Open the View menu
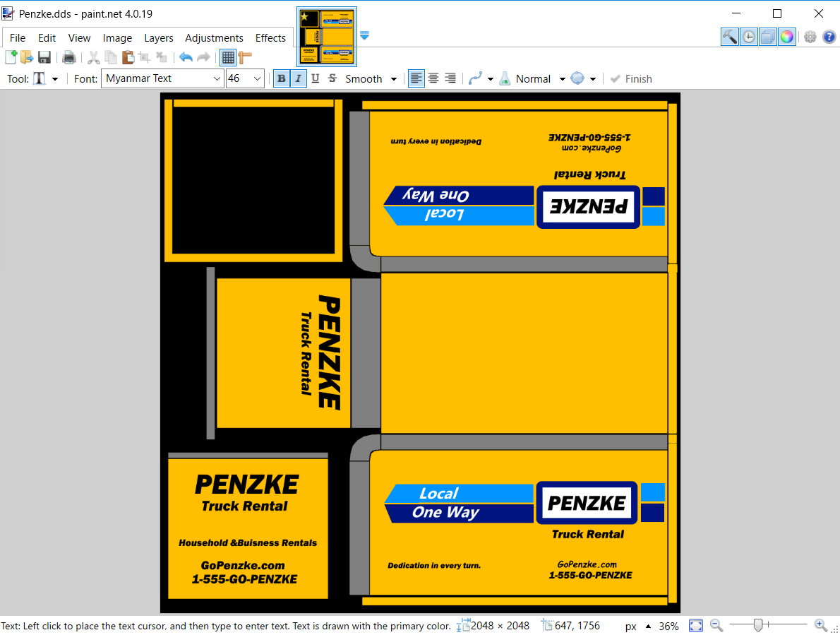Image resolution: width=840 pixels, height=635 pixels. [79, 38]
